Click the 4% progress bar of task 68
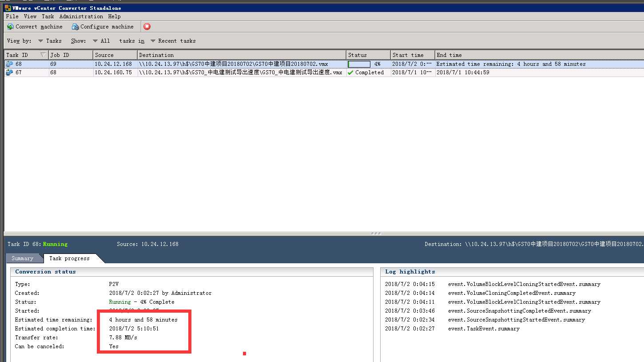 click(x=359, y=64)
